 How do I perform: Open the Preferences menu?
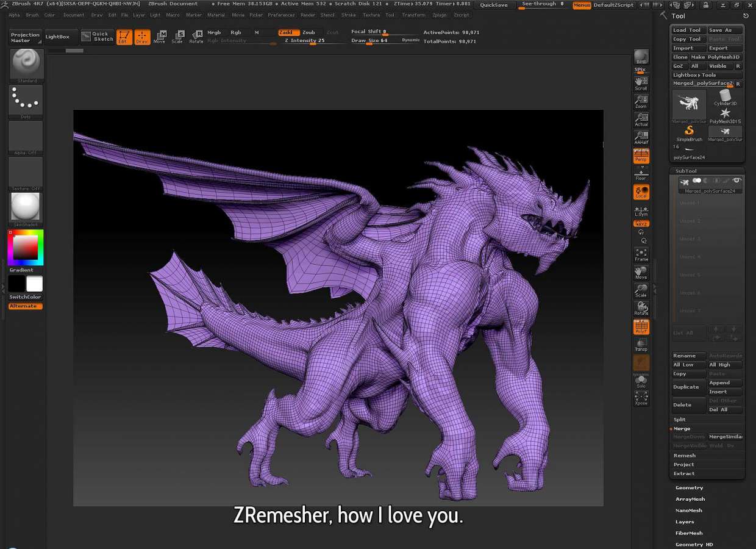[280, 15]
